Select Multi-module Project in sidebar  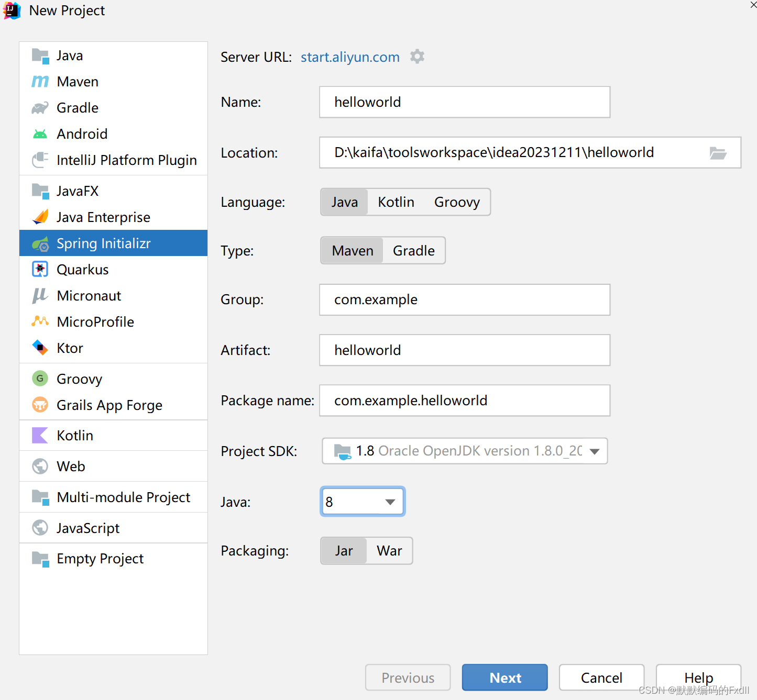coord(113,497)
